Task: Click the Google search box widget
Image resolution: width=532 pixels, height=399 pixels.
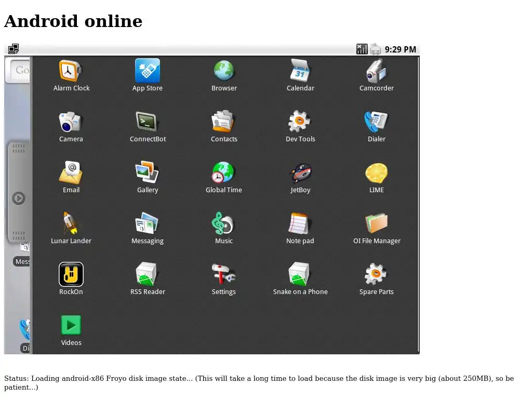Action: pyautogui.click(x=18, y=70)
